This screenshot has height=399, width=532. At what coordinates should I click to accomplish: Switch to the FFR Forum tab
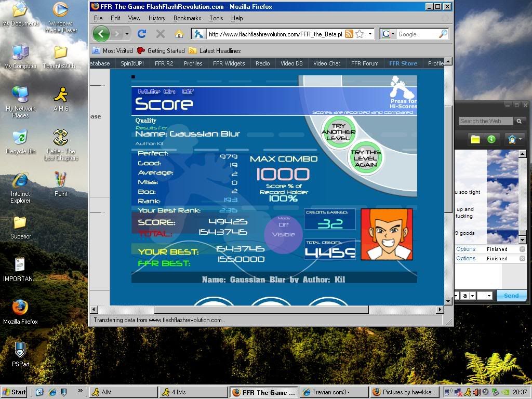tap(365, 63)
